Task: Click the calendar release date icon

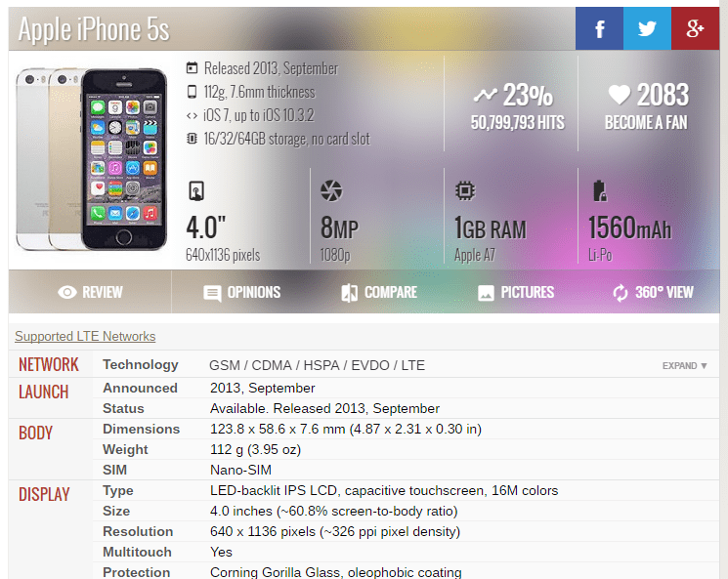Action: pyautogui.click(x=192, y=67)
